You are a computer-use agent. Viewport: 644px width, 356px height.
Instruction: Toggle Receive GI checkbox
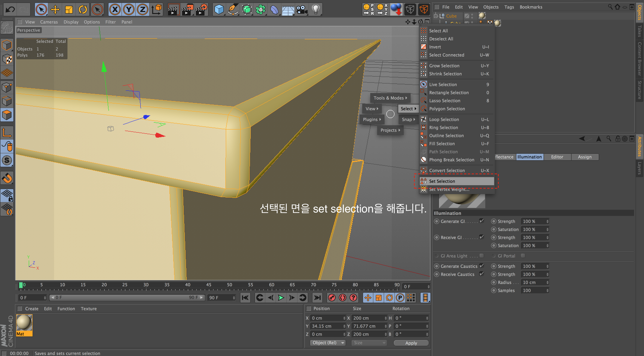pos(481,237)
